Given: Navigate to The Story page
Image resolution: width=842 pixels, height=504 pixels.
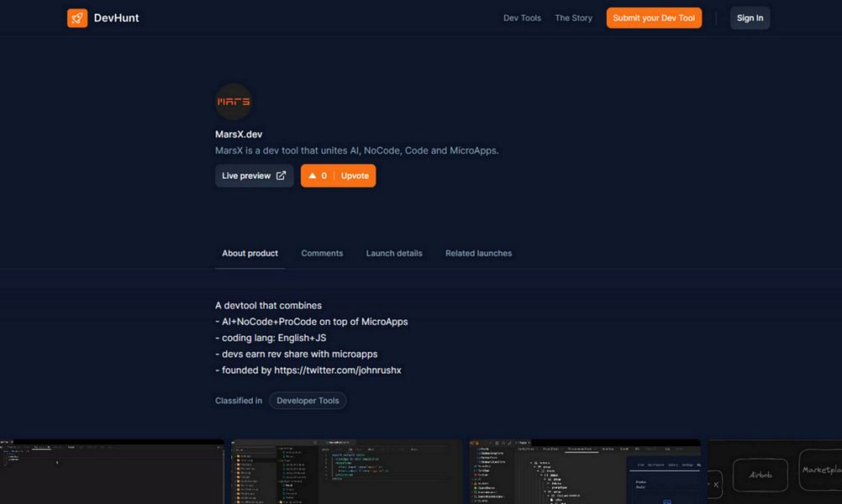Looking at the screenshot, I should point(573,17).
